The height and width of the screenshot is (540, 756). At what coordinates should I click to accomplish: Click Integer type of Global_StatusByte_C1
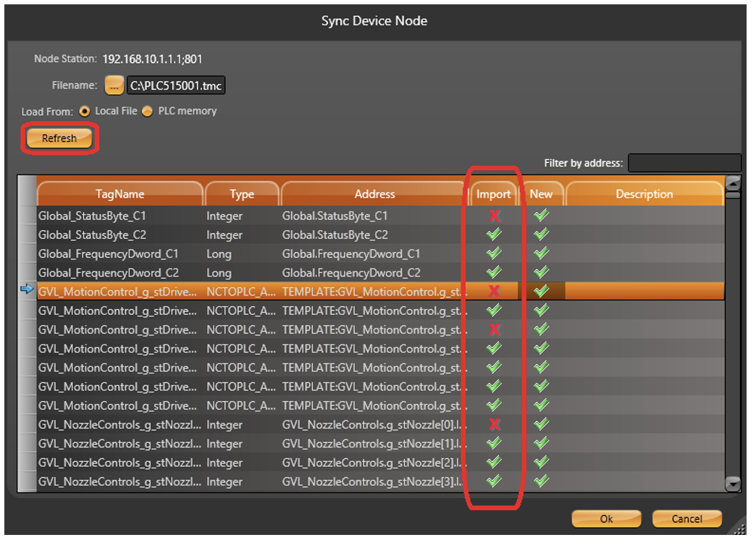tap(224, 216)
